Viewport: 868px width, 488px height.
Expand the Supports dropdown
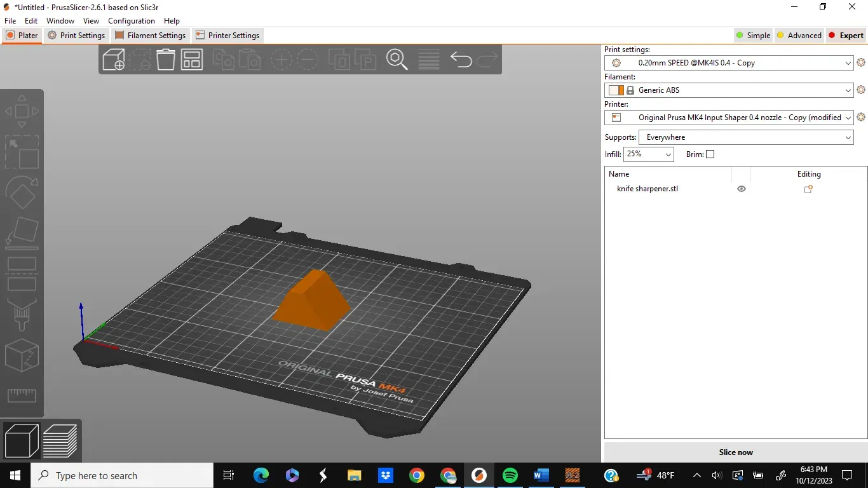point(746,137)
